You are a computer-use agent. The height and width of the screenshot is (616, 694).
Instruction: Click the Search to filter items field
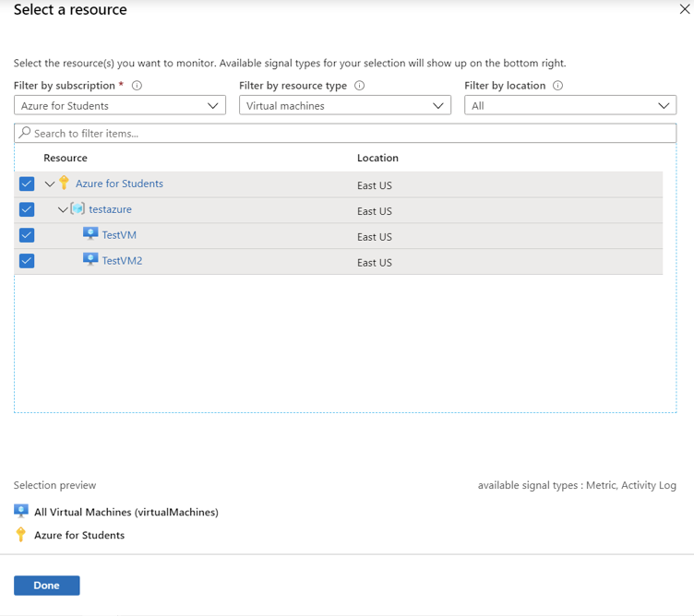(345, 133)
